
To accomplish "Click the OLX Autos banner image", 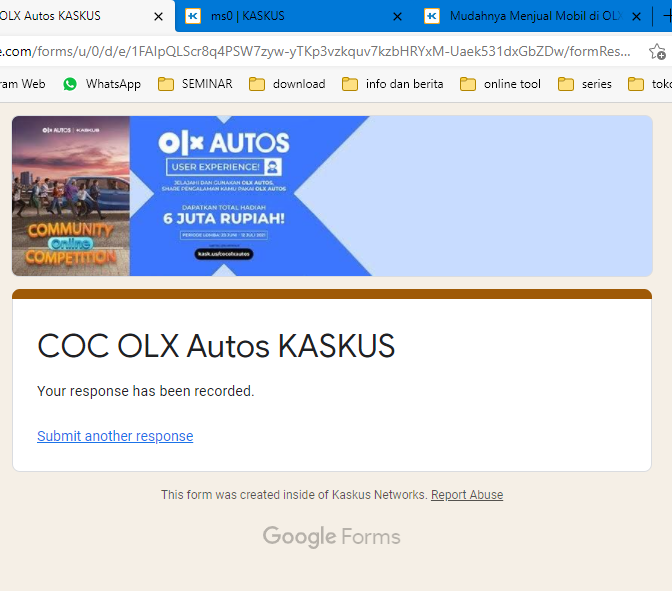I will coord(332,196).
